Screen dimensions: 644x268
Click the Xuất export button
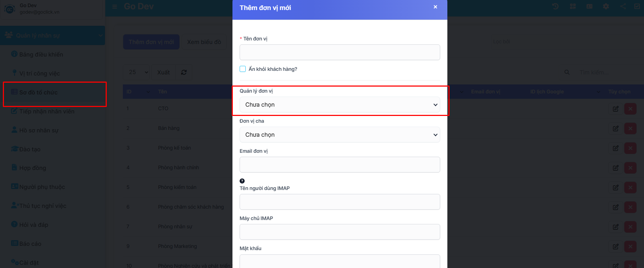point(163,72)
